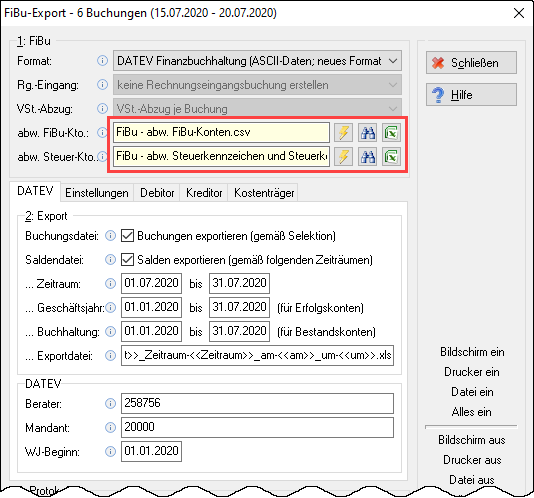Click binoculars icon beside abw. FiBu-Kto. field
534x498 pixels.
coord(367,133)
